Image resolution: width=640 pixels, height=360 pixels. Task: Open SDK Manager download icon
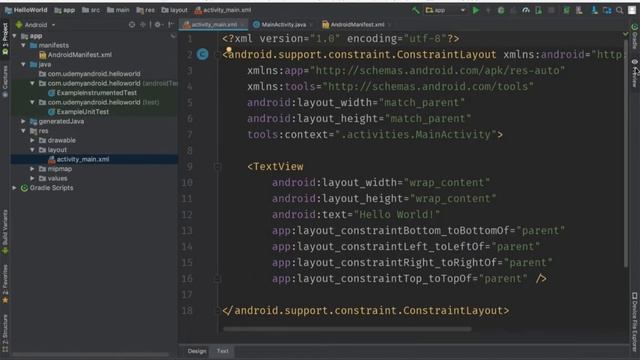click(x=594, y=10)
